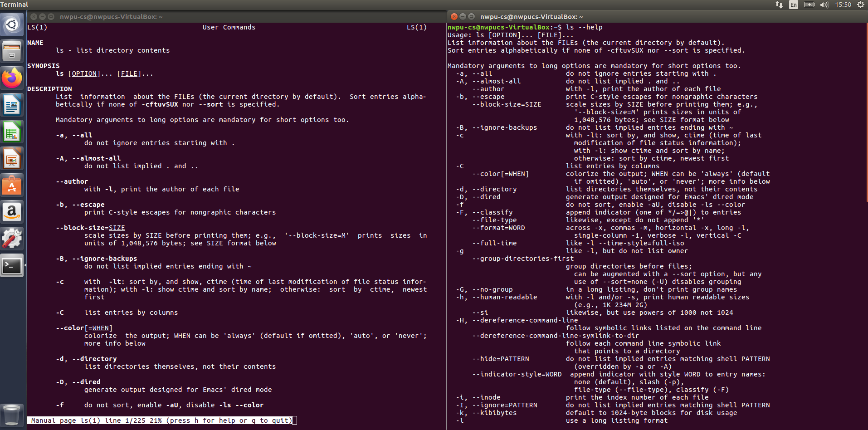The width and height of the screenshot is (868, 430).
Task: Click '-d, --directory' in man page
Action: tap(86, 359)
